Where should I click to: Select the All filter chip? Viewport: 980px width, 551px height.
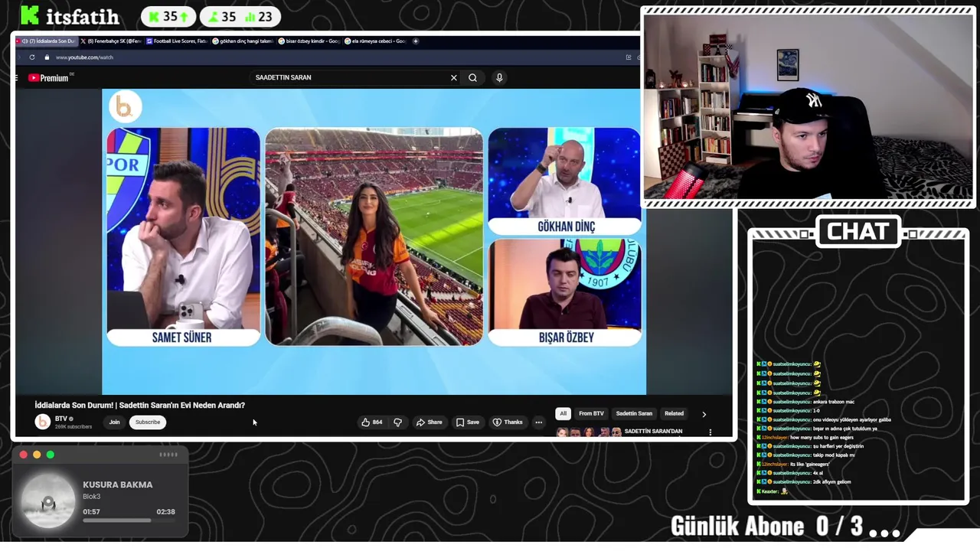tap(563, 413)
